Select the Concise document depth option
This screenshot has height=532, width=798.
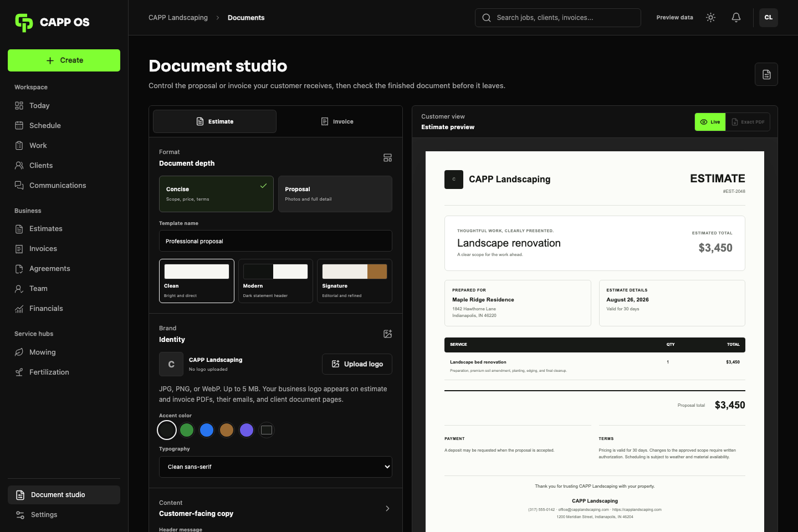tap(216, 194)
